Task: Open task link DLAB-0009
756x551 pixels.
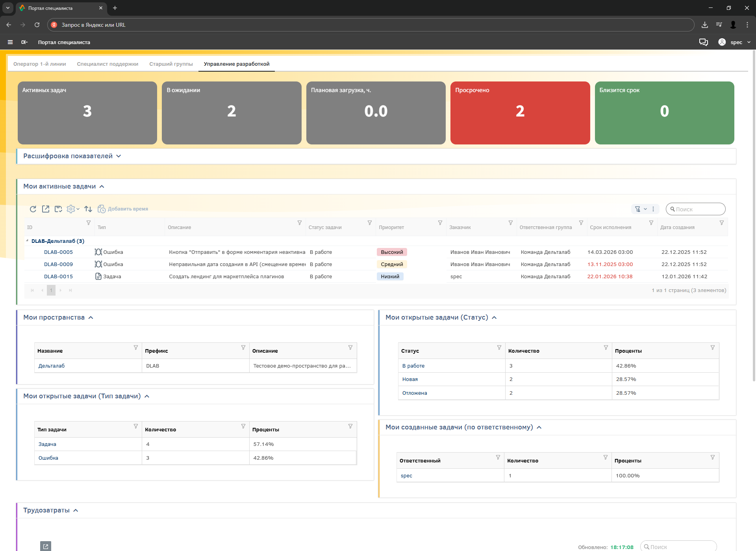Action: [x=58, y=264]
